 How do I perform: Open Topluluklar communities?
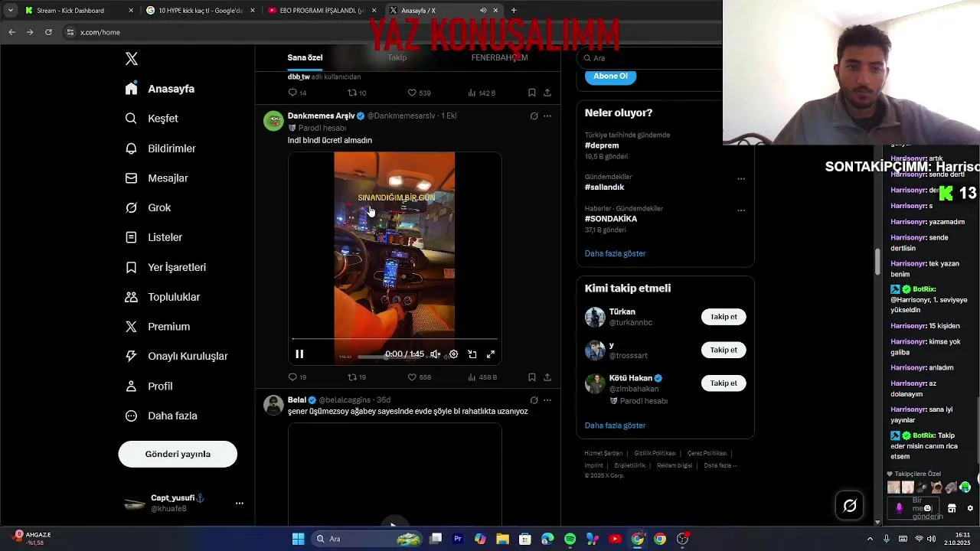pyautogui.click(x=162, y=297)
